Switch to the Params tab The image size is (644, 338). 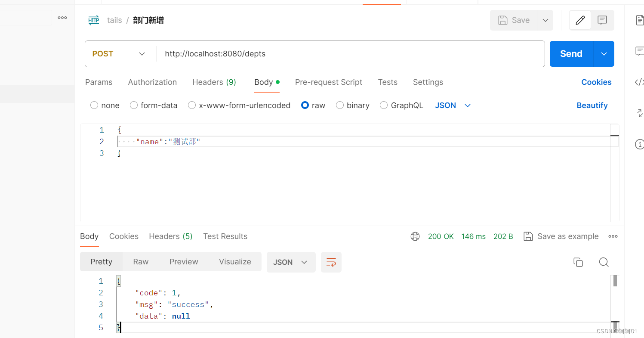pos(99,82)
